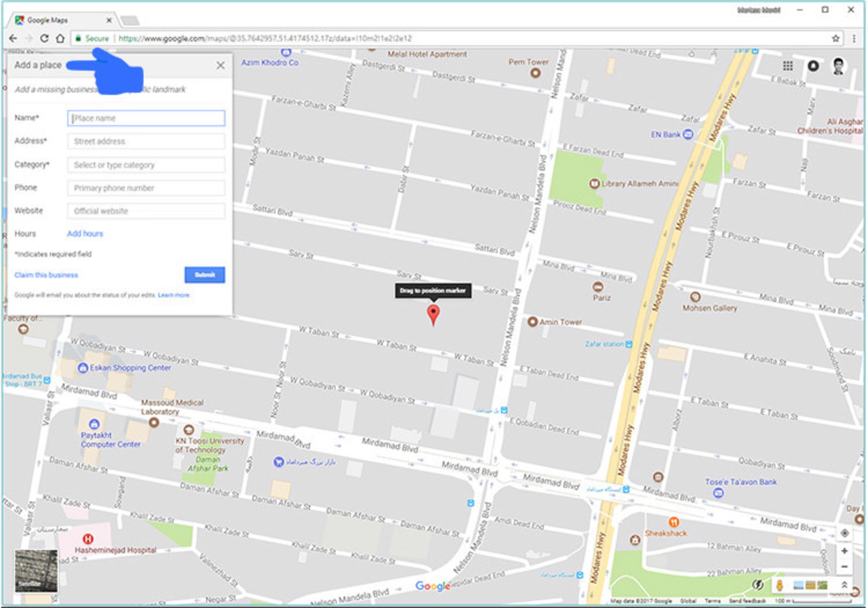The height and width of the screenshot is (608, 868).
Task: Zoom out on the map
Action: click(x=844, y=566)
